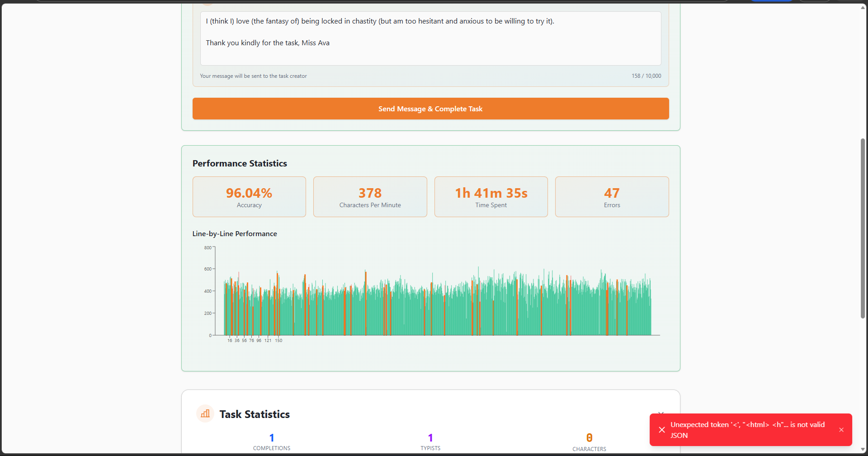Click the page scrollbar thumb
Image resolution: width=868 pixels, height=456 pixels.
[x=863, y=228]
